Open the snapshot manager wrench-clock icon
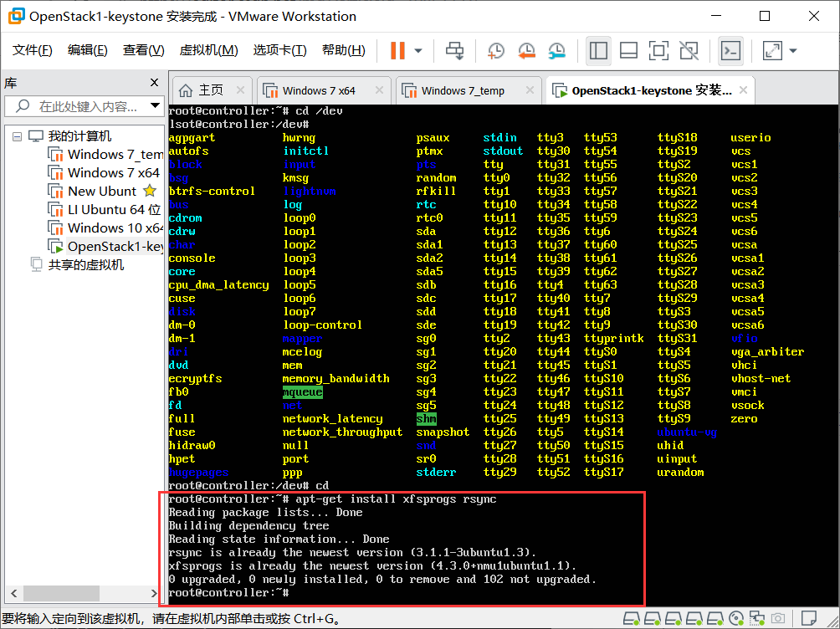840x629 pixels. [x=557, y=51]
